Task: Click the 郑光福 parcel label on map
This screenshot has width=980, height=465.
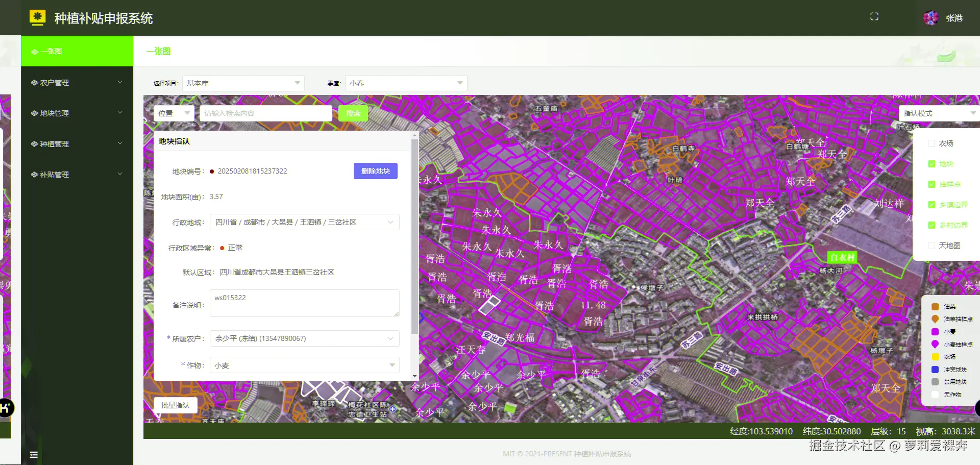Action: tap(520, 337)
